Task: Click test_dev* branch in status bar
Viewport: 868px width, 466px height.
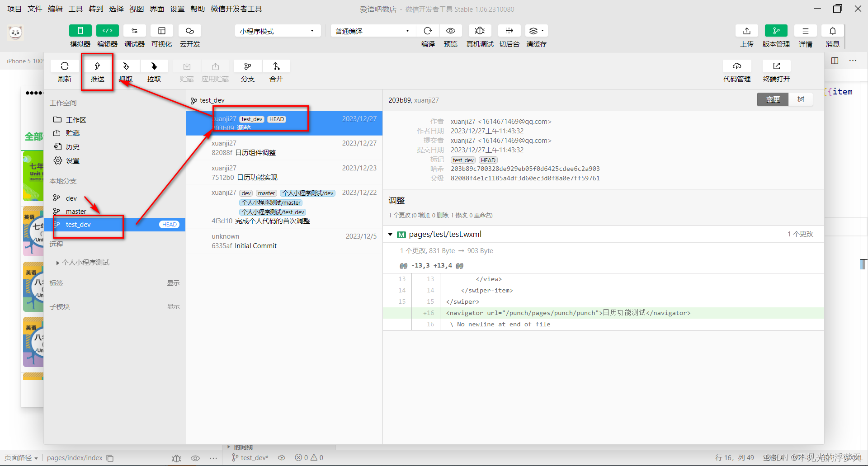Action: coord(250,458)
